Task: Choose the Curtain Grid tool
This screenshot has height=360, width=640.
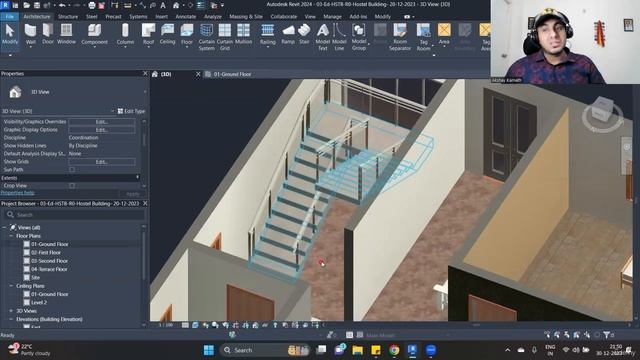Action: click(224, 37)
